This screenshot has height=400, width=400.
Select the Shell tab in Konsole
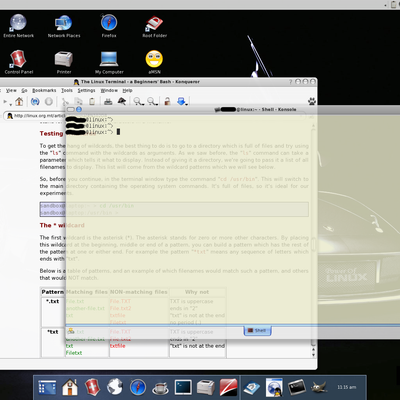point(257,331)
